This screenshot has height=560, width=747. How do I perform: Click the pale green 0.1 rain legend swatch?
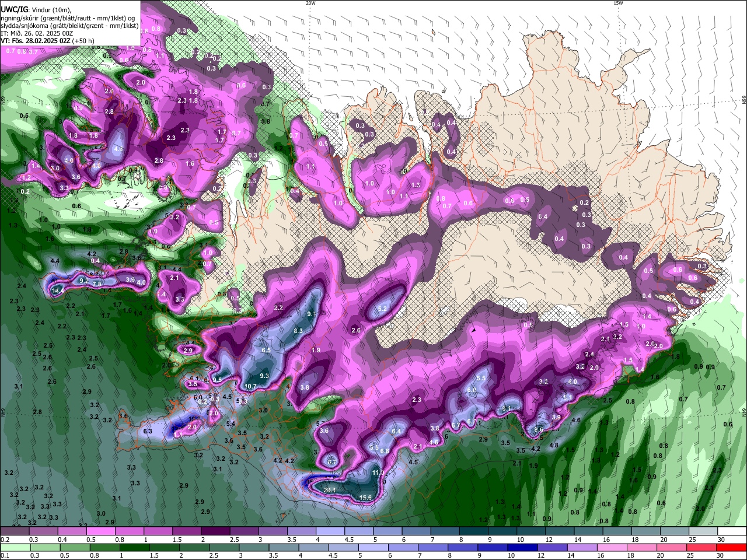16,547
